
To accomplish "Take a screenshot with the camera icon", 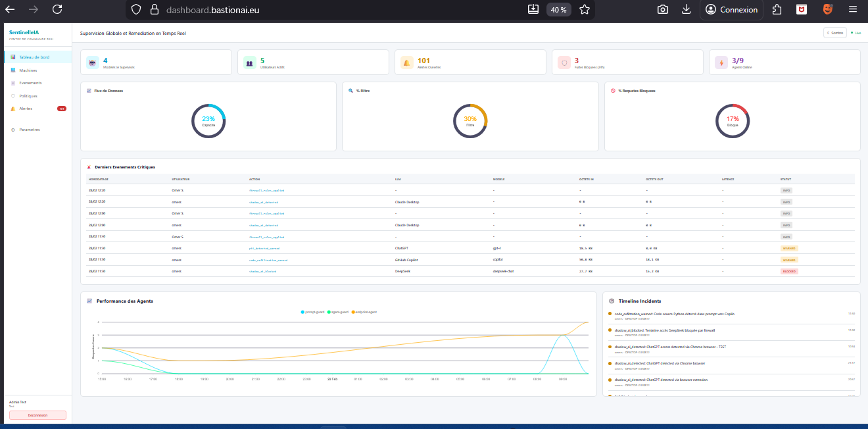I will point(663,9).
